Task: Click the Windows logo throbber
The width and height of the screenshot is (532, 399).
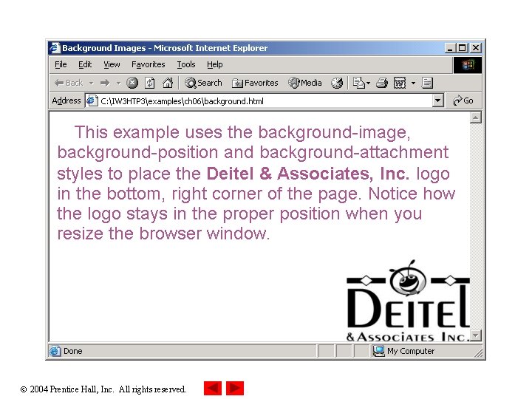Action: 468,65
